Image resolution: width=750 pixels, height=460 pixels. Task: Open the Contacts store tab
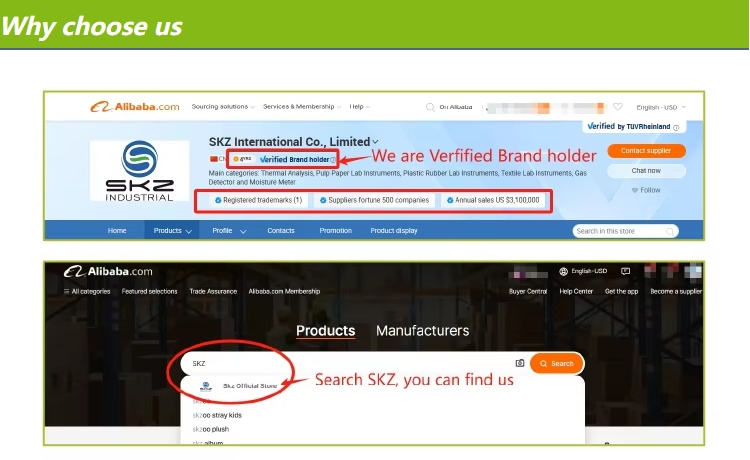[x=281, y=230]
